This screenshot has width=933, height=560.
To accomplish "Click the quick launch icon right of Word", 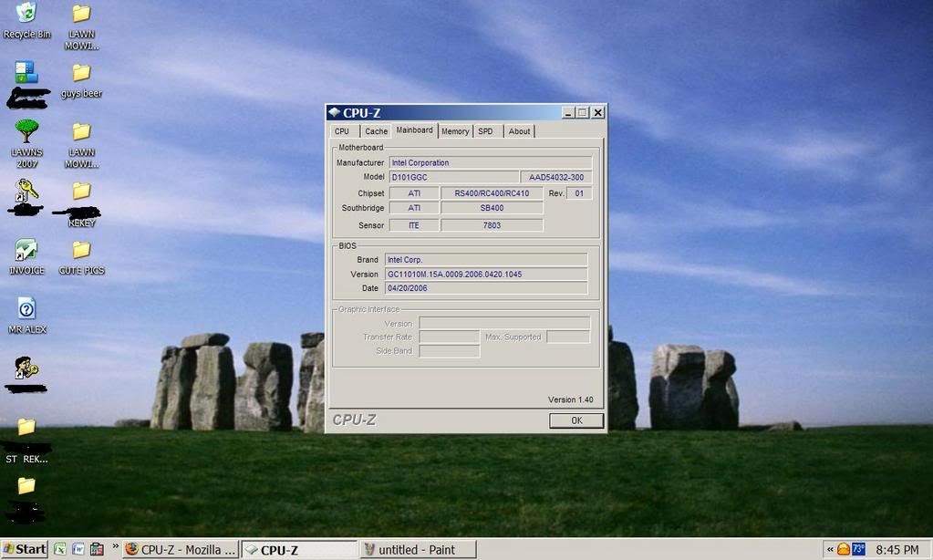I will point(97,549).
